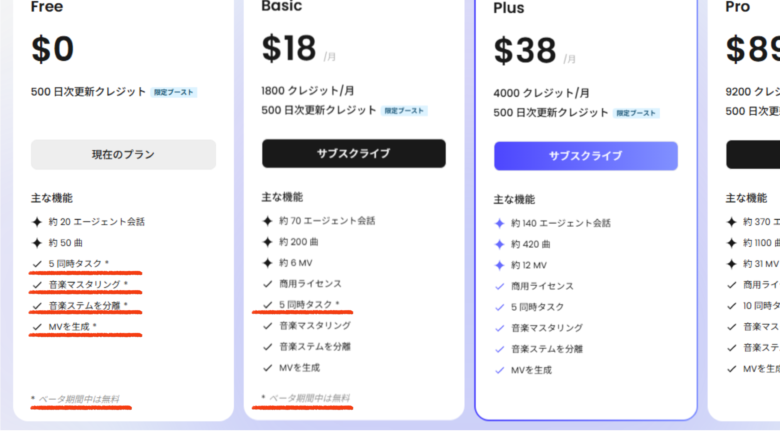Click sparkle icon beside 約 20 エージェント会話

[37, 222]
